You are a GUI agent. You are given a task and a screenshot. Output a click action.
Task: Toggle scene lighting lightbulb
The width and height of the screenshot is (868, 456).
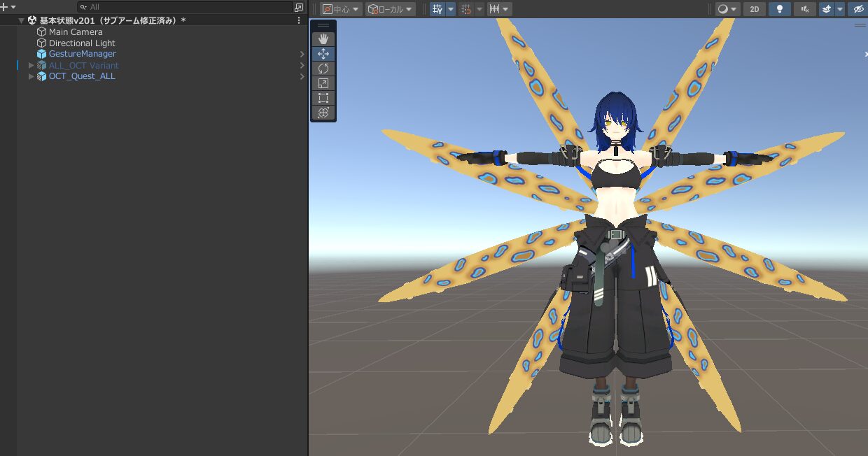coord(779,9)
